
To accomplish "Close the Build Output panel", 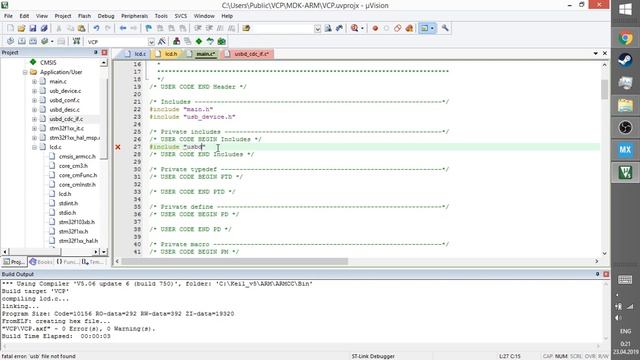I will click(x=606, y=274).
